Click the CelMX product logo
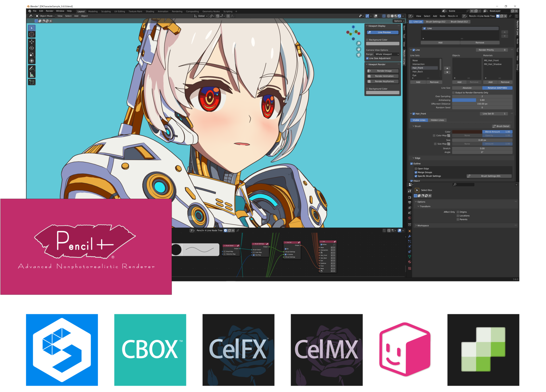546x392 pixels. tap(326, 350)
